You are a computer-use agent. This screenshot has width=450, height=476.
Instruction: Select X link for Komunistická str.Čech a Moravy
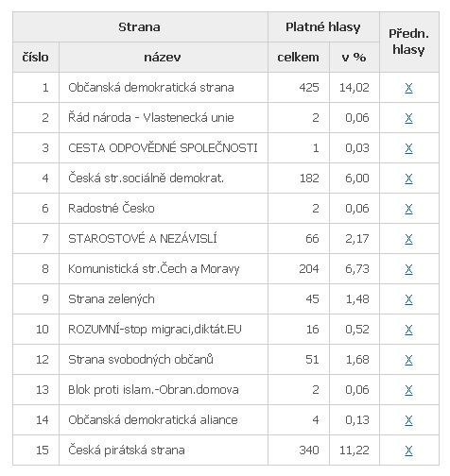pos(408,269)
